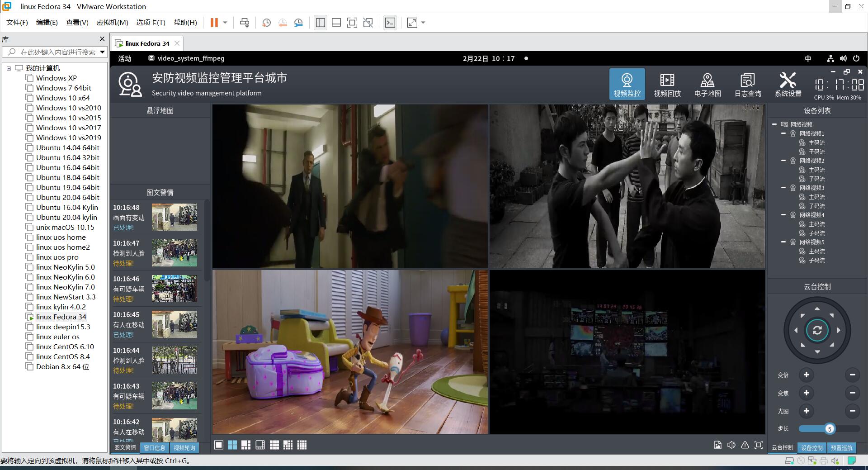The image size is (868, 470).
Task: Select the 10:16:47 face detection alarm thumbnail
Action: pos(175,253)
